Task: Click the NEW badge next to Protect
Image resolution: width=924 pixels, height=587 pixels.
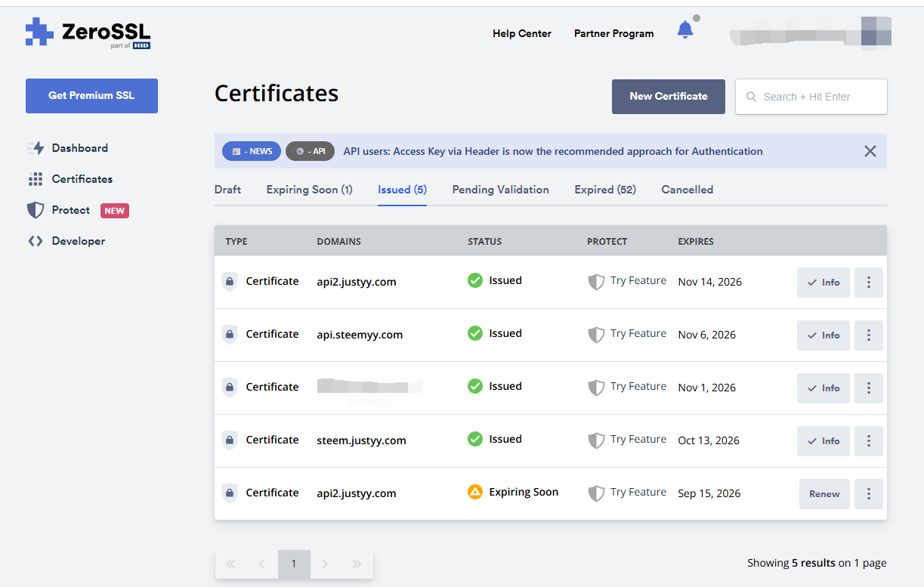Action: [115, 211]
